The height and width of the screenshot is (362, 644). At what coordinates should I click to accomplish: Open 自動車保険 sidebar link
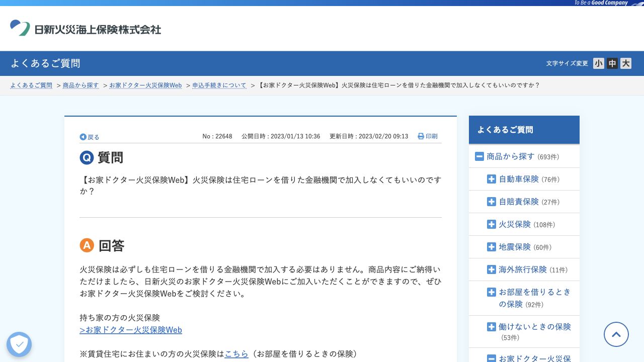pos(519,179)
